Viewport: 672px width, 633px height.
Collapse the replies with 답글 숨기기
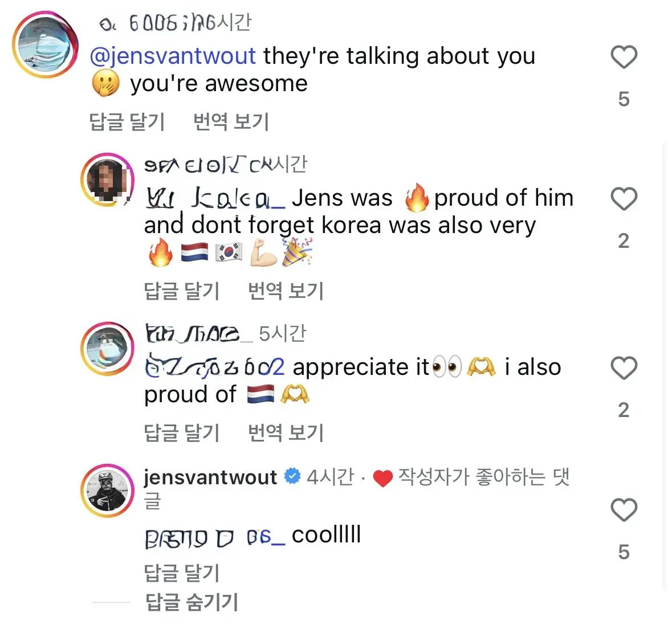pyautogui.click(x=192, y=602)
